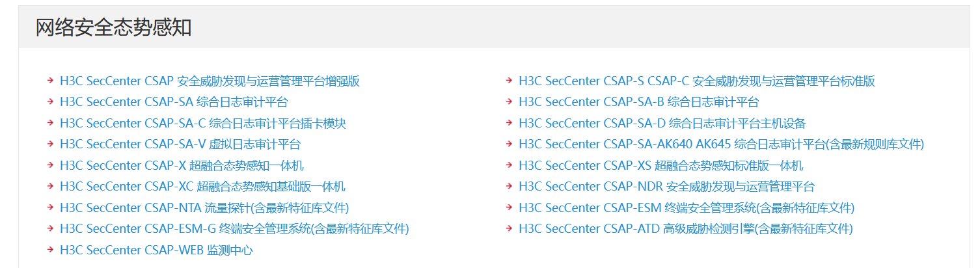The image size is (980, 268).
Task: Open CSAP-SA-B 综合日志审计平台 link
Action: point(638,102)
